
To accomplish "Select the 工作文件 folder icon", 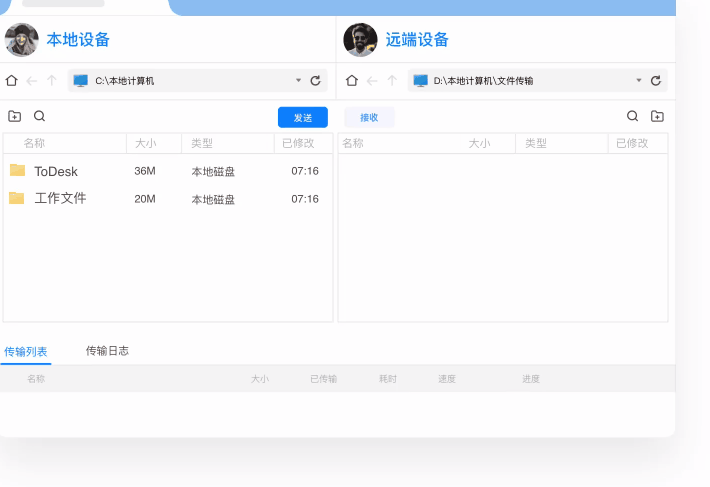I will pos(17,198).
